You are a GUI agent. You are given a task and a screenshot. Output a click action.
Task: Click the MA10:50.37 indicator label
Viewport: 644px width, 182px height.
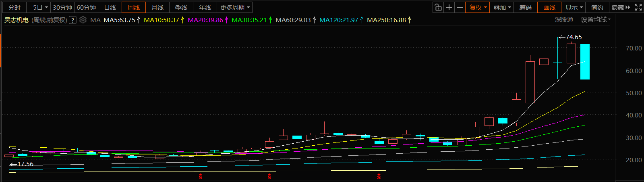[164, 20]
